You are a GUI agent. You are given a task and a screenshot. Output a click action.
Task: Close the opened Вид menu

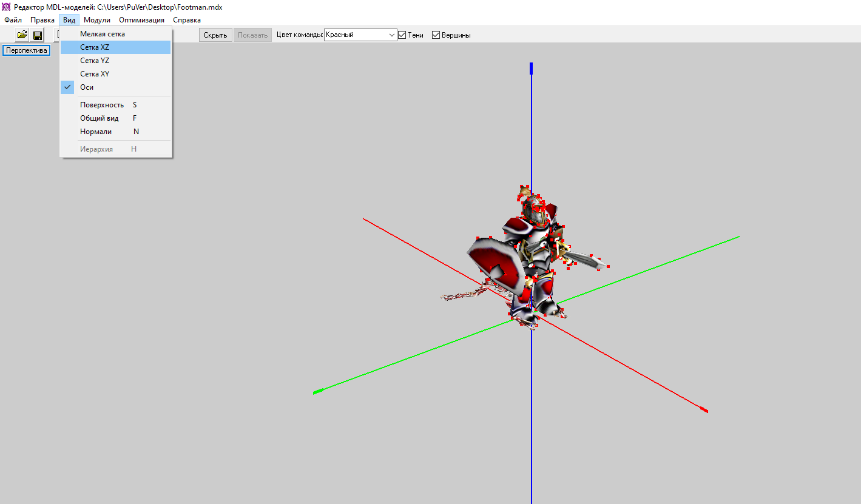[69, 20]
